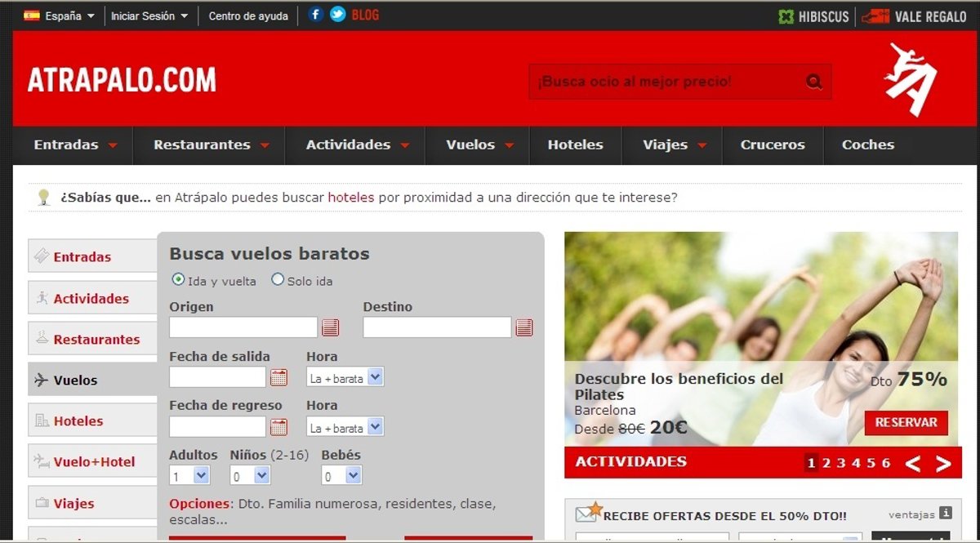The height and width of the screenshot is (543, 980).
Task: Go to previous promotion slide arrow
Action: [x=913, y=464]
